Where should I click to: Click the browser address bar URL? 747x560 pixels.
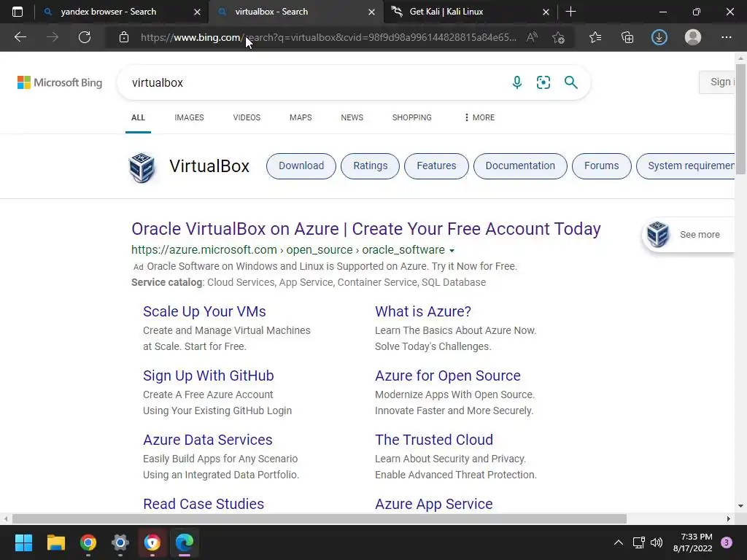pos(328,37)
